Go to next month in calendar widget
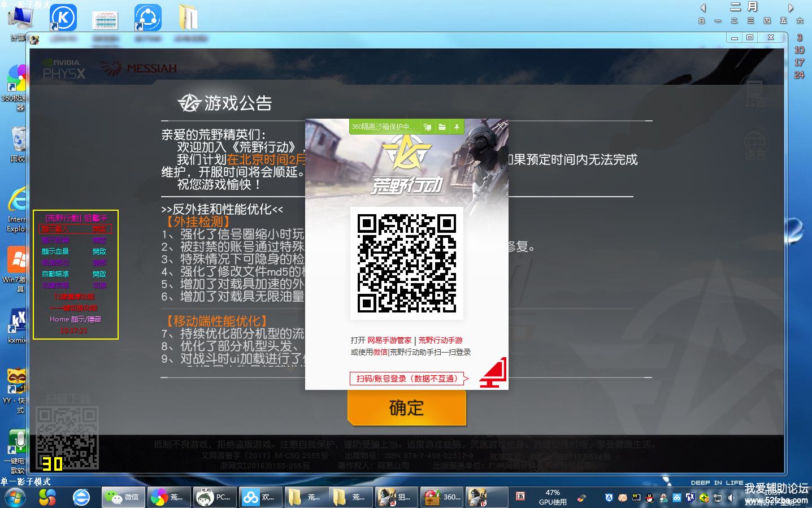 pyautogui.click(x=791, y=8)
